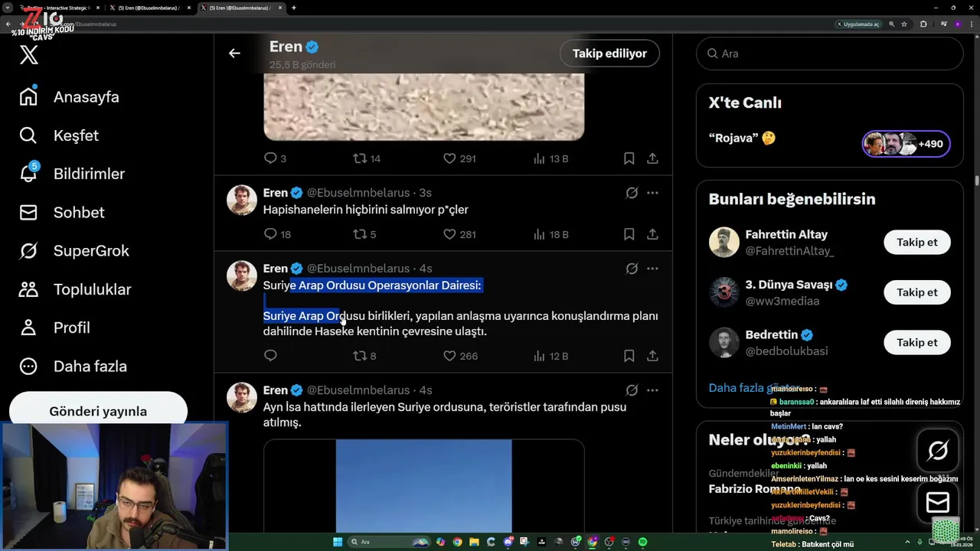Open Keşfet in the sidebar
The width and height of the screenshot is (980, 551).
(x=59, y=135)
